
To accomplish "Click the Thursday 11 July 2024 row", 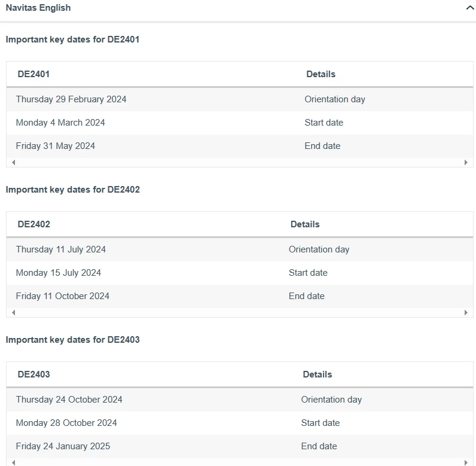I will [240, 249].
